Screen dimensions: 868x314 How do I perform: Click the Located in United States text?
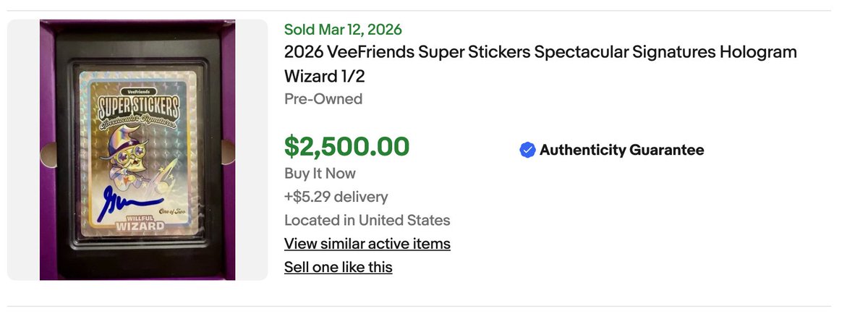point(367,220)
